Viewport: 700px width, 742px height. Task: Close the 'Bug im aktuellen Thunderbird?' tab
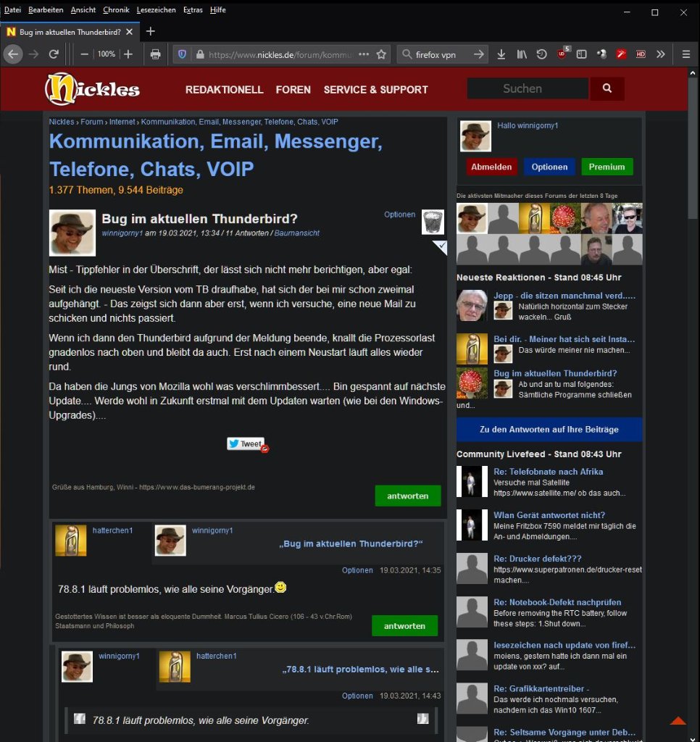[x=130, y=32]
